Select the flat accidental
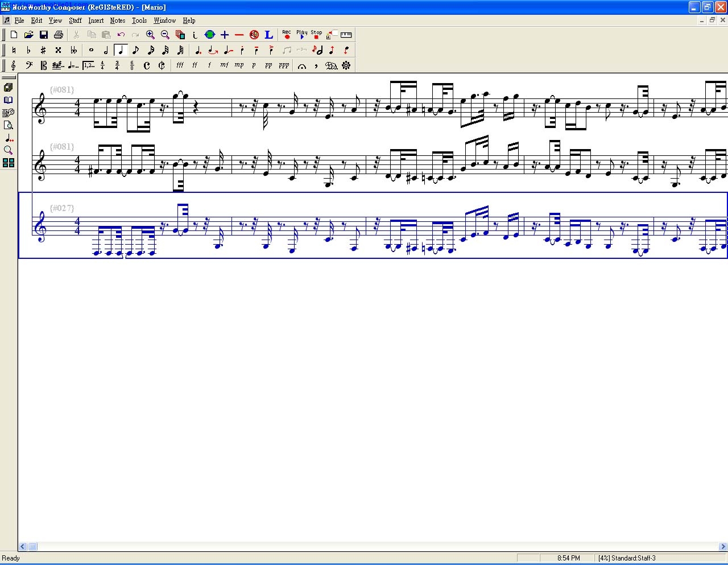728x565 pixels. [28, 50]
